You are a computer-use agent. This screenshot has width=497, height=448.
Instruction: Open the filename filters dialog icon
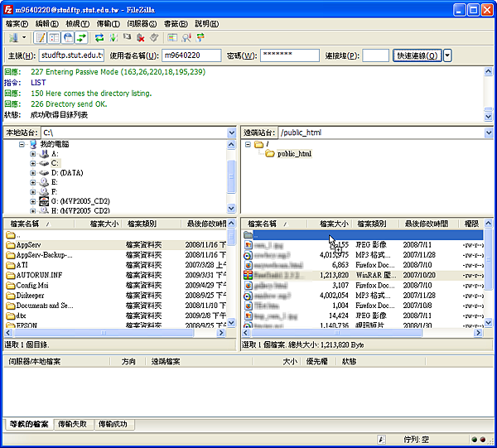click(172, 38)
